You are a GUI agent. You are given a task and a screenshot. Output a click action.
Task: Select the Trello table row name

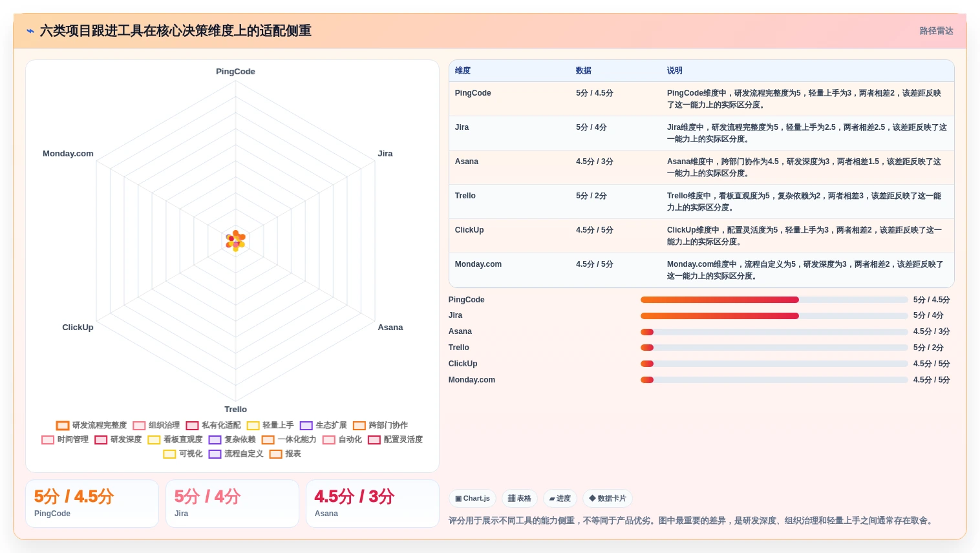click(x=465, y=196)
